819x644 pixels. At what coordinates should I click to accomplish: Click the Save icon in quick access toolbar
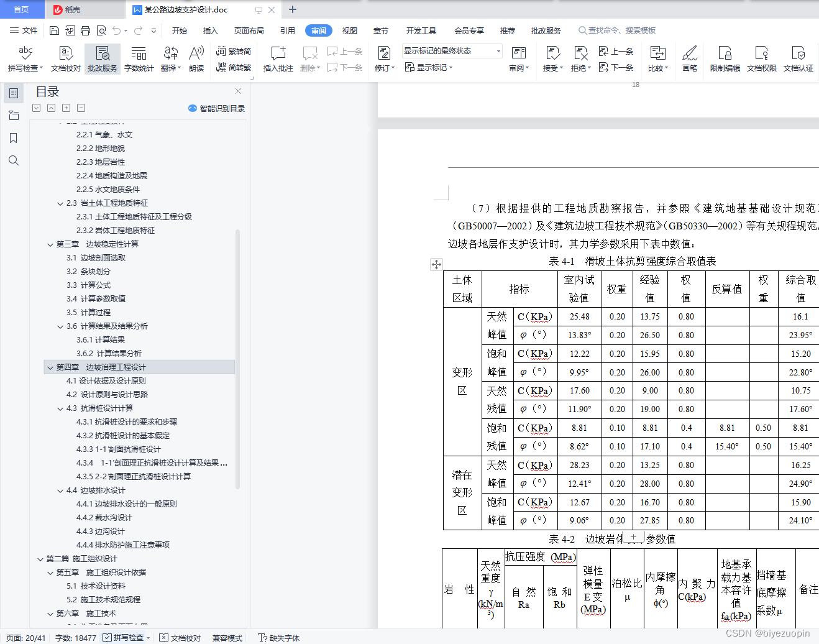(54, 30)
